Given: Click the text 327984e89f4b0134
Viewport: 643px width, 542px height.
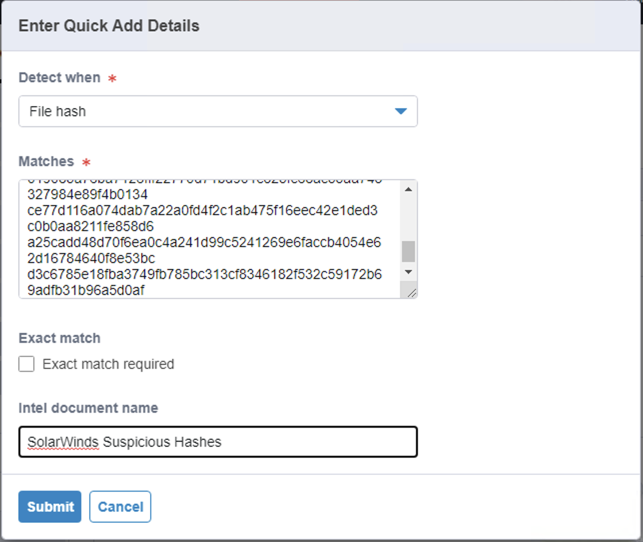Looking at the screenshot, I should (x=87, y=194).
